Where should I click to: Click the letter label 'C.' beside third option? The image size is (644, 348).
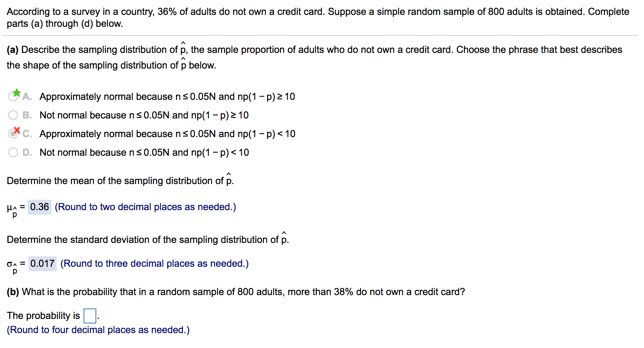click(x=26, y=134)
